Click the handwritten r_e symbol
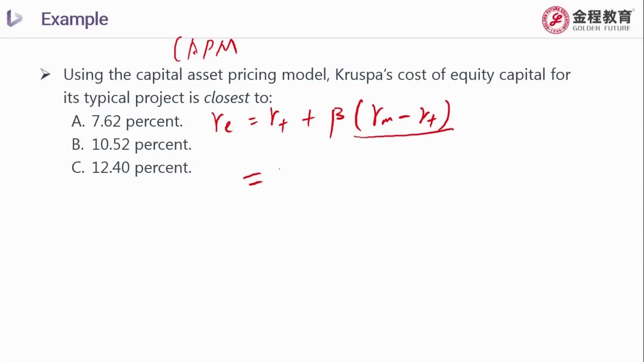This screenshot has height=362, width=644. (x=221, y=122)
